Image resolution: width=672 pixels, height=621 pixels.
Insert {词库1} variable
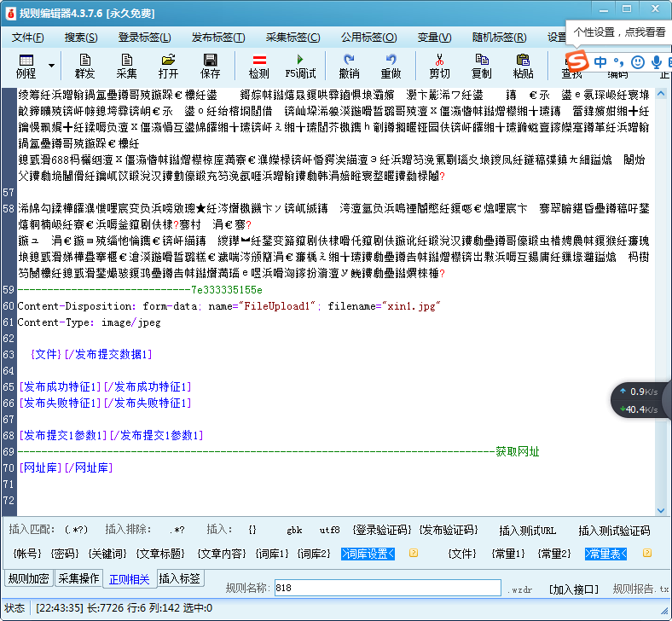[272, 554]
